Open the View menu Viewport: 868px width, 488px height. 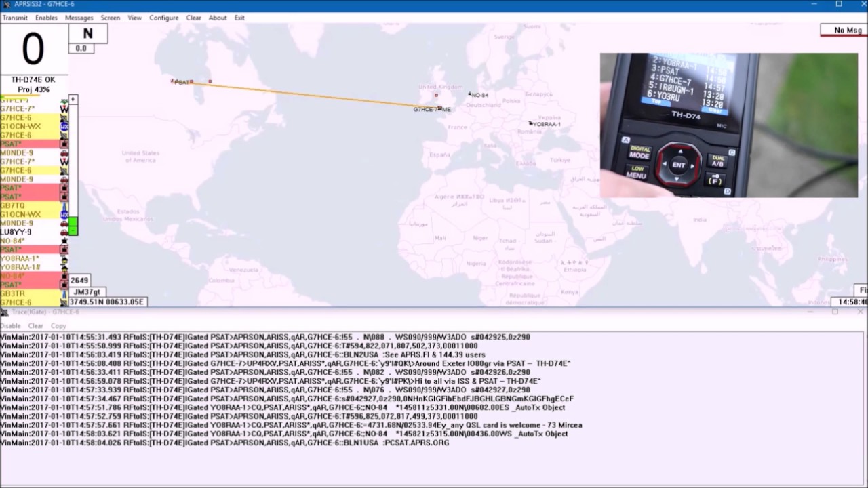pos(135,18)
